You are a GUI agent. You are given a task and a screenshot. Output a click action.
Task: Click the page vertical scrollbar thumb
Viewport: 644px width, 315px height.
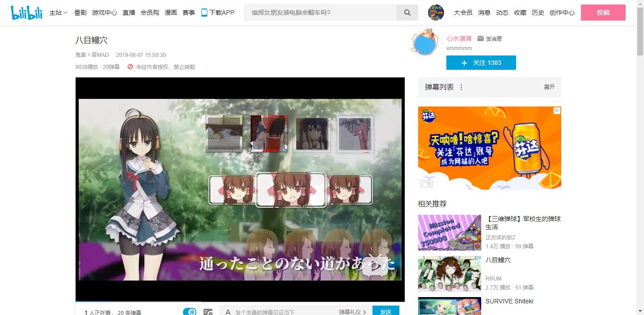pyautogui.click(x=640, y=30)
